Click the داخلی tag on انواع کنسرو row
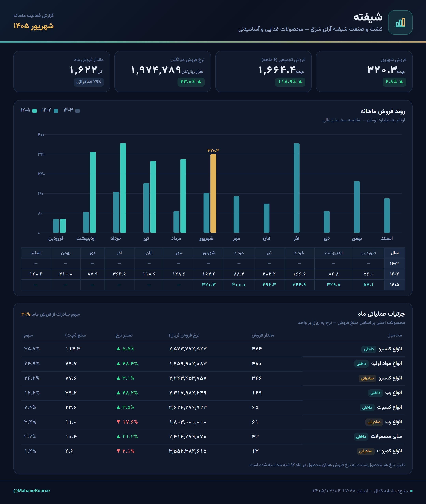Viewport: 426px width, 504px height. (x=369, y=349)
